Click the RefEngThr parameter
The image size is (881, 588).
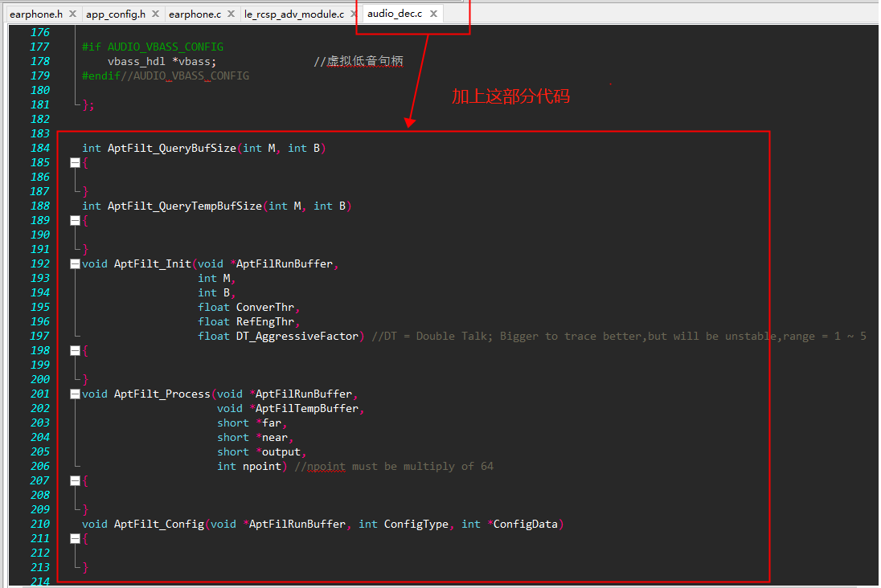[x=264, y=322]
